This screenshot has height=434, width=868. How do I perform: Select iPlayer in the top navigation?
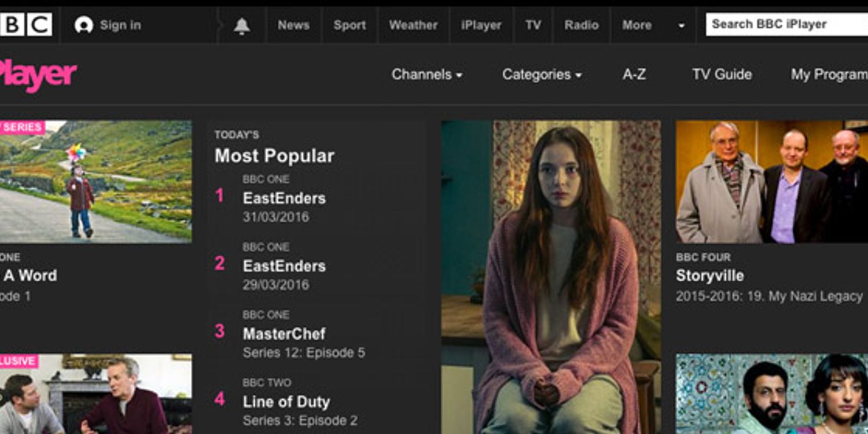coord(481,25)
